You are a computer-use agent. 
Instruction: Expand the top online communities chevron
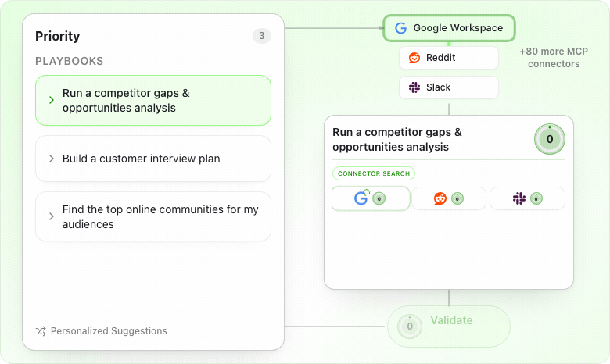coord(52,216)
